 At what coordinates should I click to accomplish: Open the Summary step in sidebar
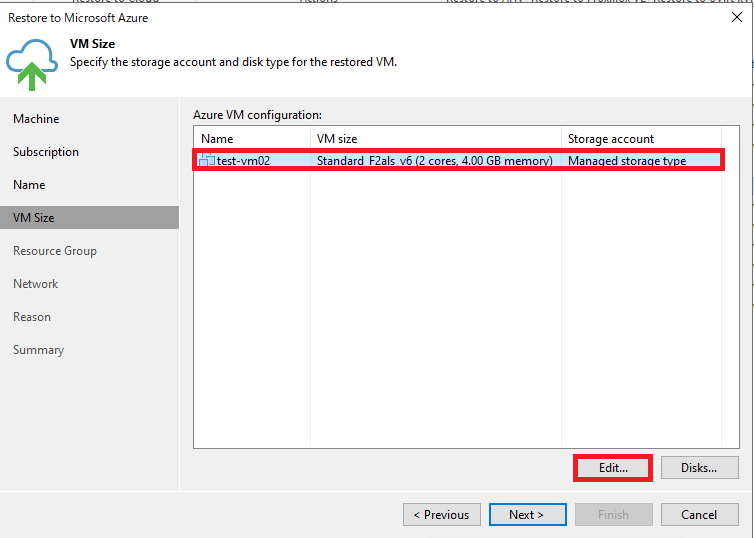[38, 350]
